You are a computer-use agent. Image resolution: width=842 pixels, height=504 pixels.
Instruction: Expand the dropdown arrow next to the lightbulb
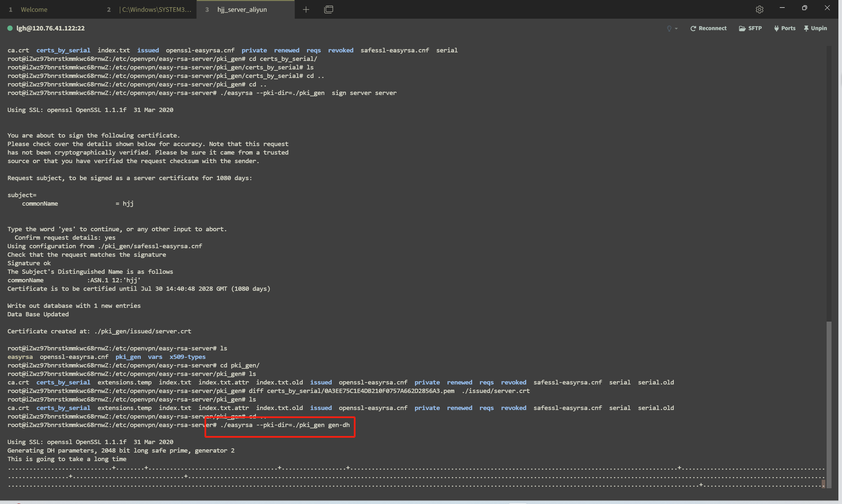[x=676, y=28]
